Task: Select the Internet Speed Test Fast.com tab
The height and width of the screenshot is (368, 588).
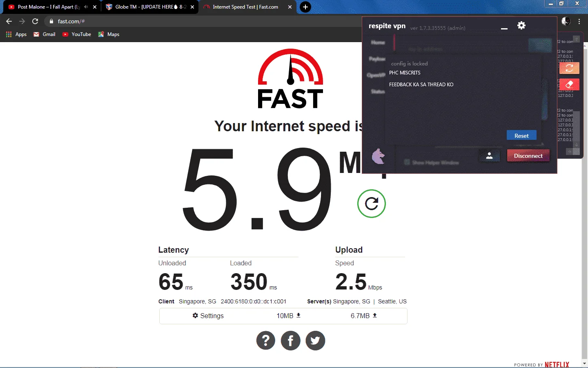Action: 245,7
